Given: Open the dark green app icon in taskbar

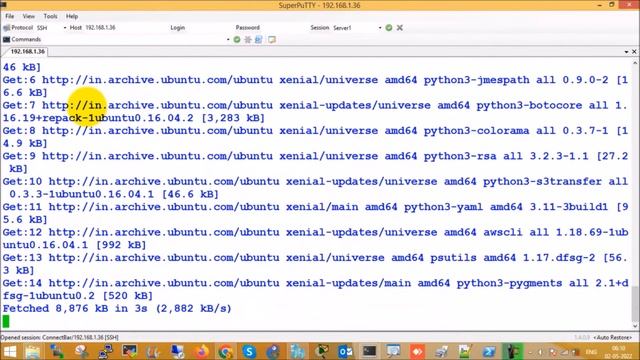Looking at the screenshot, I should click(513, 351).
